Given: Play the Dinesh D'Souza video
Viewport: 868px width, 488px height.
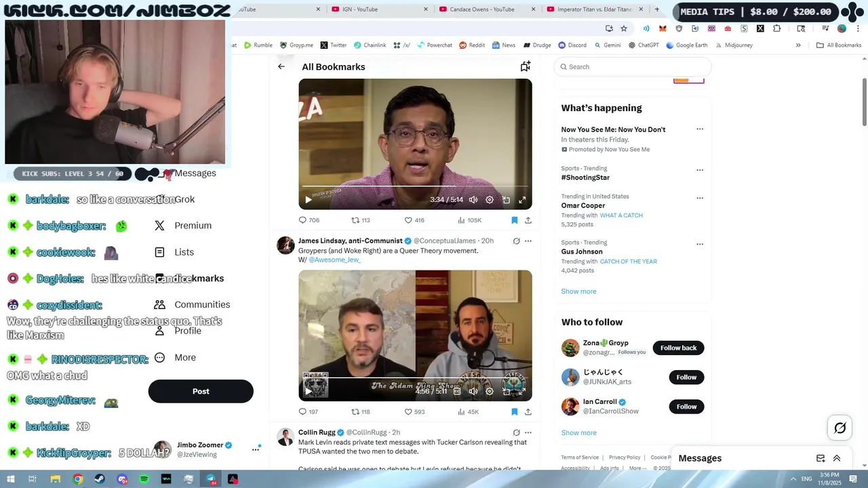Looking at the screenshot, I should pyautogui.click(x=308, y=200).
